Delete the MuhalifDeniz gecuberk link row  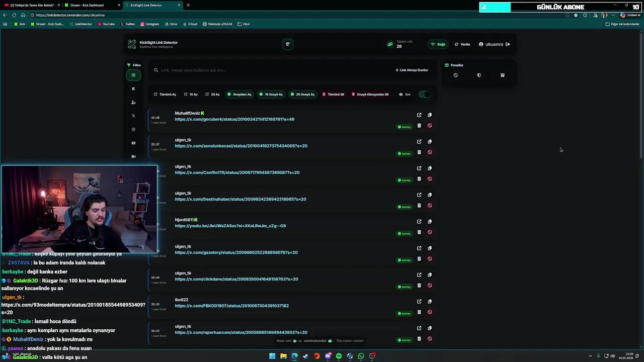click(x=419, y=126)
